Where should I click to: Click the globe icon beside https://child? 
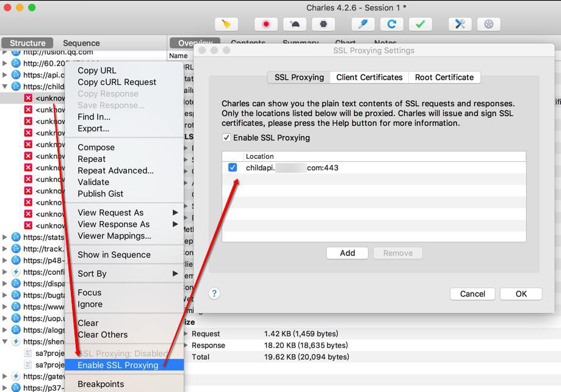click(16, 86)
